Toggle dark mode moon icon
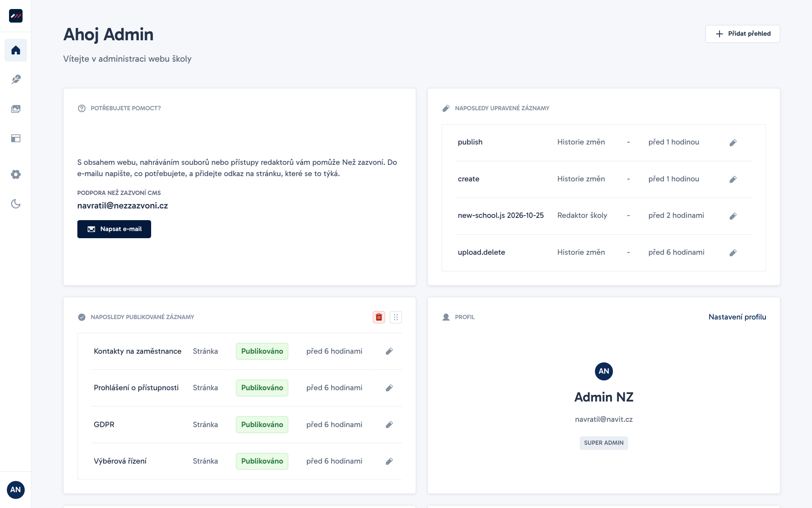812x508 pixels. point(16,204)
